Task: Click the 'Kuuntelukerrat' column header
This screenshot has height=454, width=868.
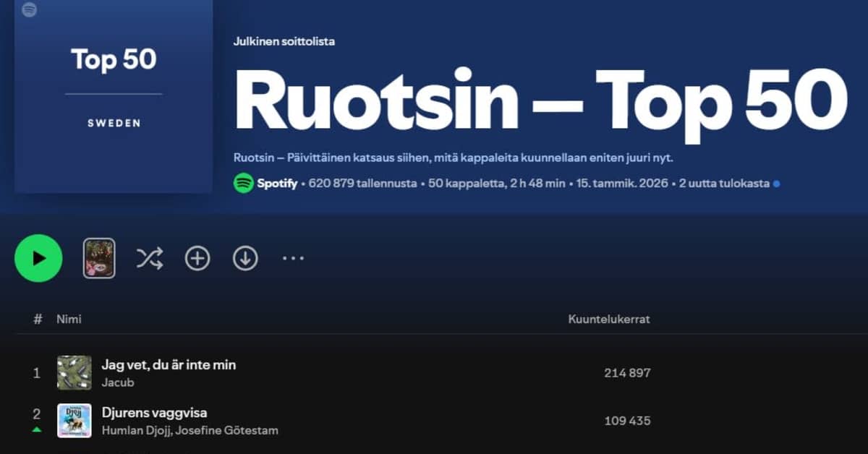Action: click(609, 319)
